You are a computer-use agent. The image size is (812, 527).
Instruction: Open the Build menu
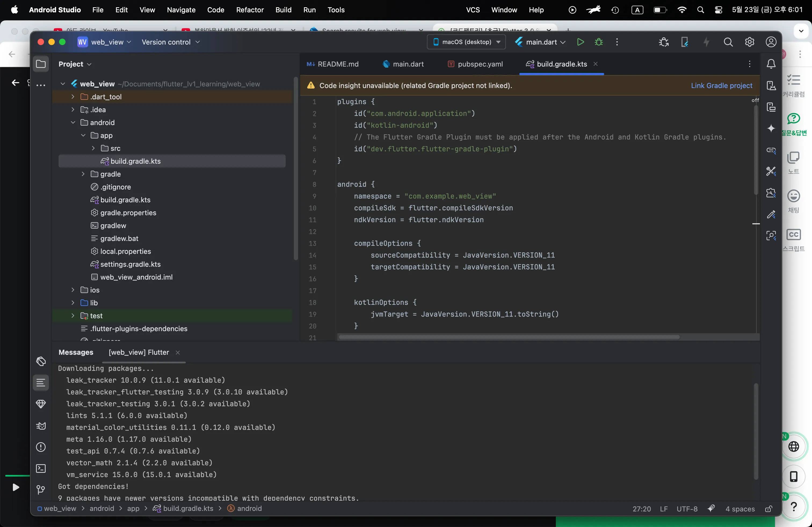click(x=283, y=10)
